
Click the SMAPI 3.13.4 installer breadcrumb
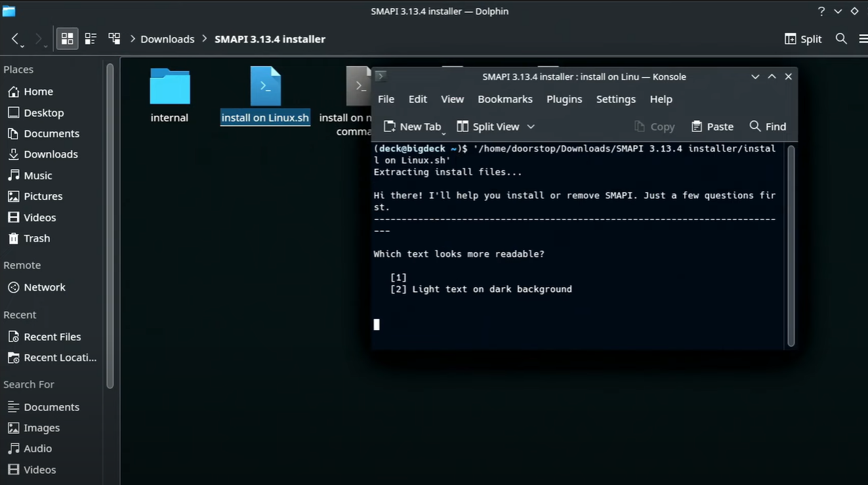(270, 39)
